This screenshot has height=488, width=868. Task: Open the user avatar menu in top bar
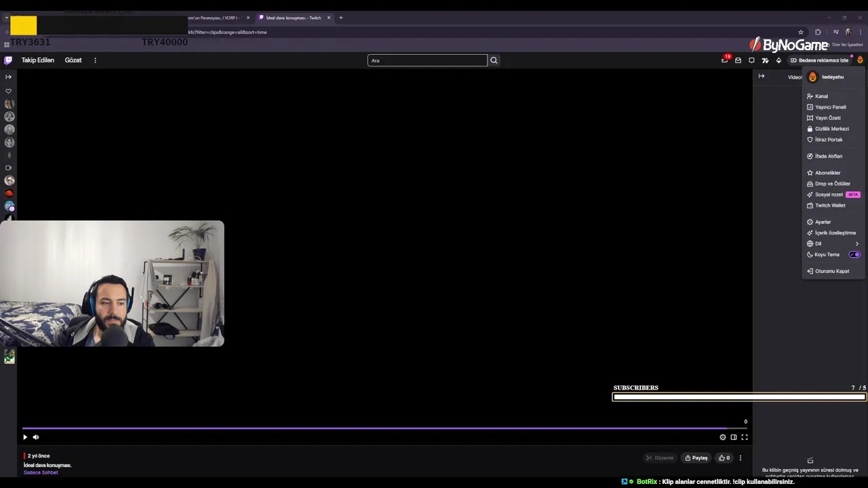coord(860,60)
